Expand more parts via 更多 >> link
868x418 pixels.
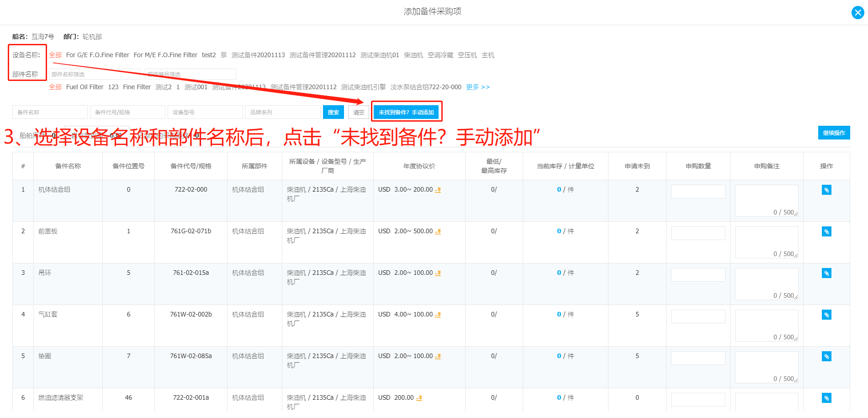478,87
